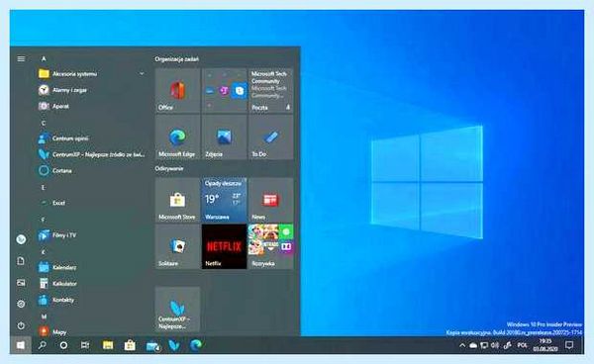Open the Solitaire tile
Viewport: 594px width, 364px height.
(177, 246)
